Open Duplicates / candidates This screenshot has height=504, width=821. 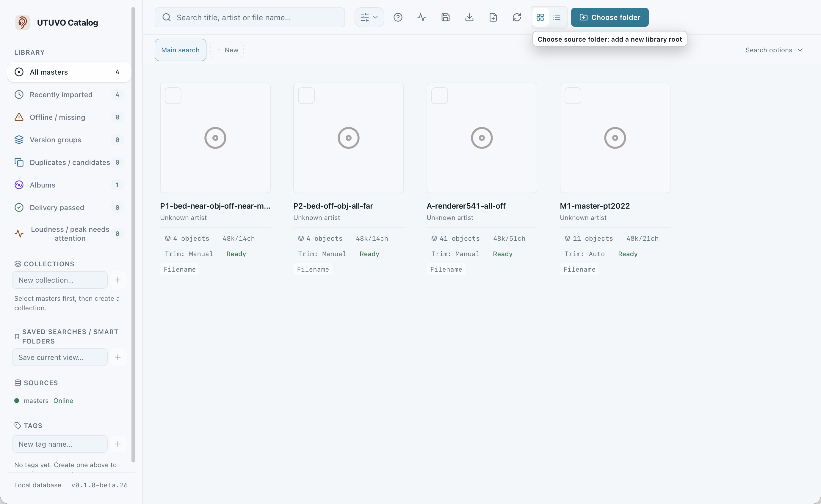[x=69, y=162]
